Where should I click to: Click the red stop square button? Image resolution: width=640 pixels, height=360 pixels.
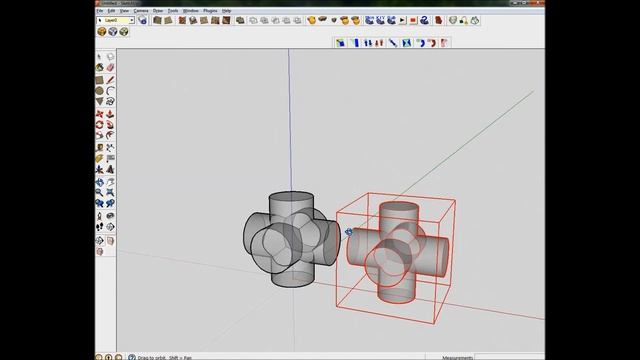click(x=413, y=20)
